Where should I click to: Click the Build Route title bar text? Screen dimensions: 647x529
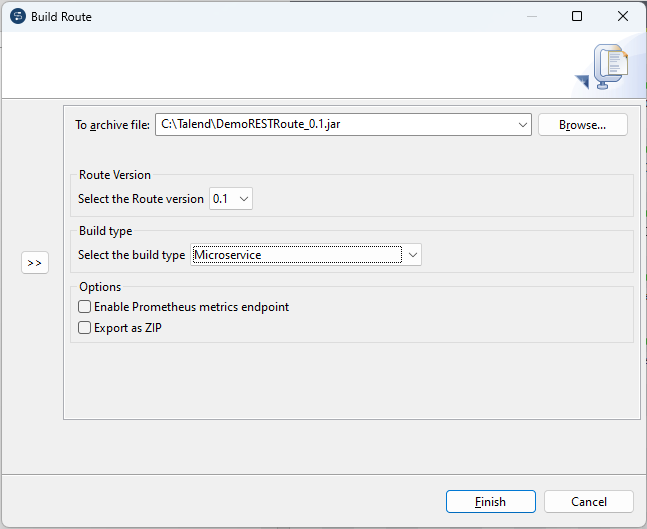(61, 16)
